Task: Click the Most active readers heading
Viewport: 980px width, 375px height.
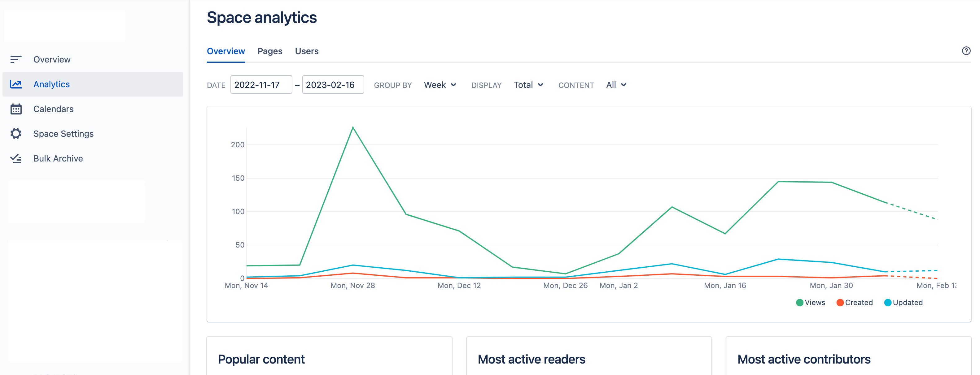Action: pyautogui.click(x=531, y=359)
